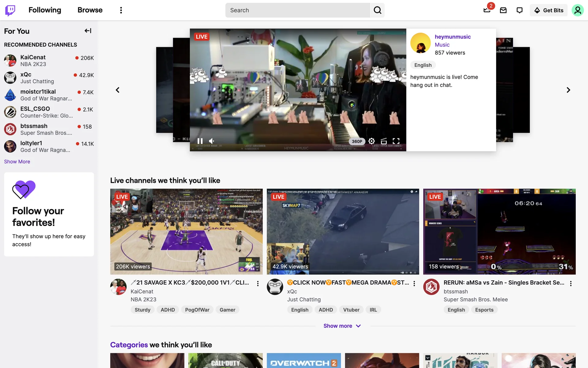The image size is (588, 368).
Task: Go to the Following tab
Action: [45, 10]
